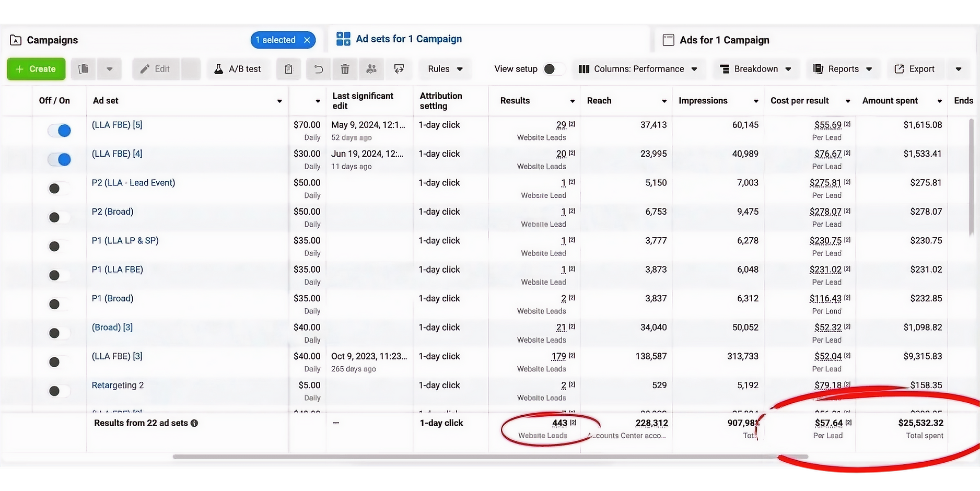Turn on P2 (LLA - Lead Event) ad set
980x491 pixels.
[x=59, y=189]
